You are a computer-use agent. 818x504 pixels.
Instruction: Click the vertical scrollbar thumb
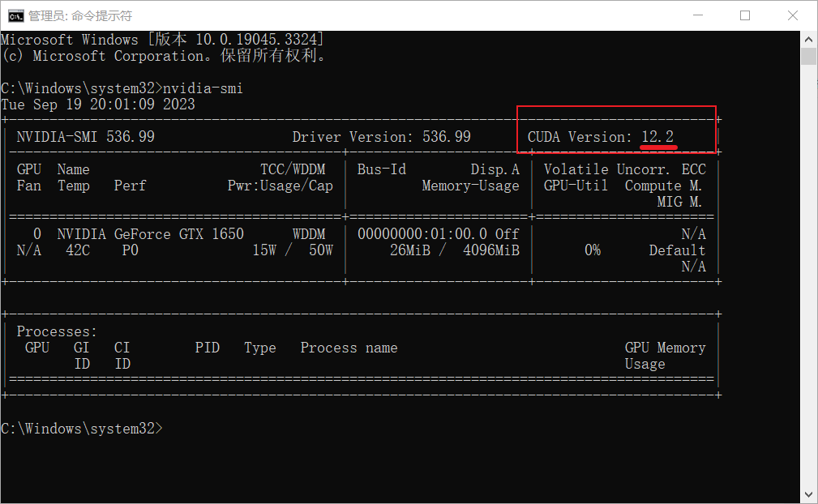(808, 56)
